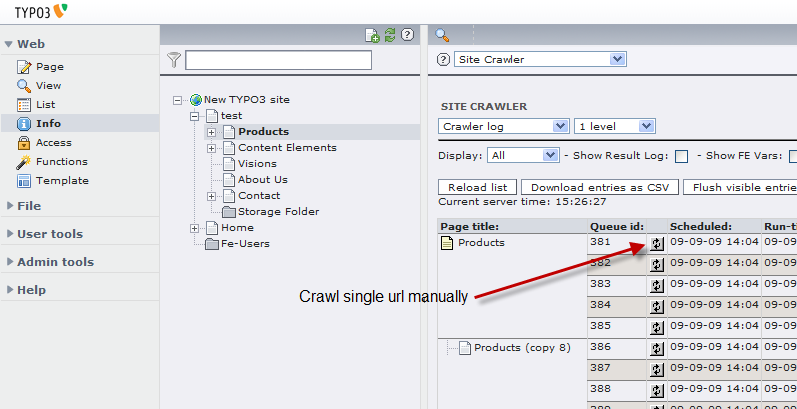This screenshot has height=409, width=797.
Task: Open the Crawler log mode dropdown
Action: pyautogui.click(x=504, y=126)
